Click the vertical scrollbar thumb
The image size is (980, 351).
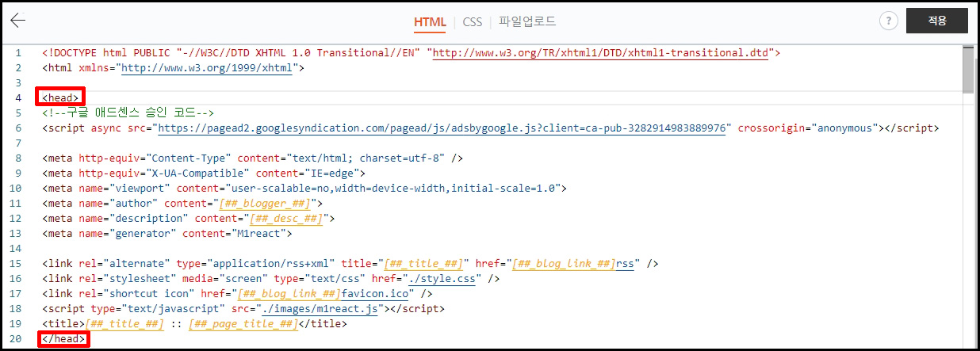[x=968, y=70]
